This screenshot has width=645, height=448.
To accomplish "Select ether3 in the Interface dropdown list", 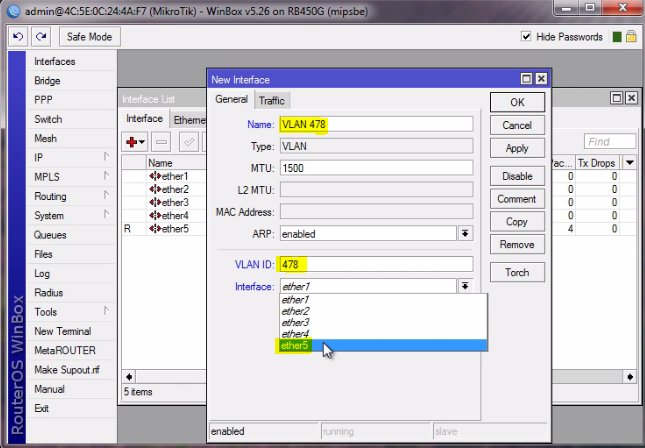I will tap(383, 323).
